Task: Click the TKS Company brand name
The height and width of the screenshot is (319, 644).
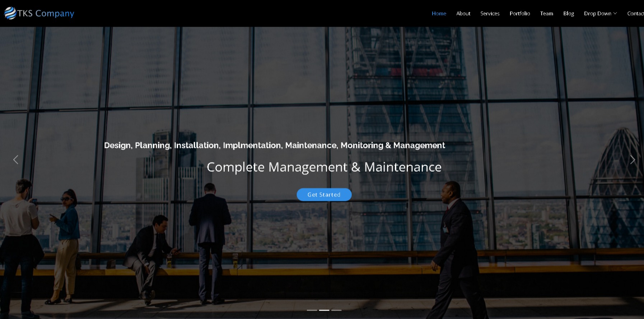Action: [46, 14]
